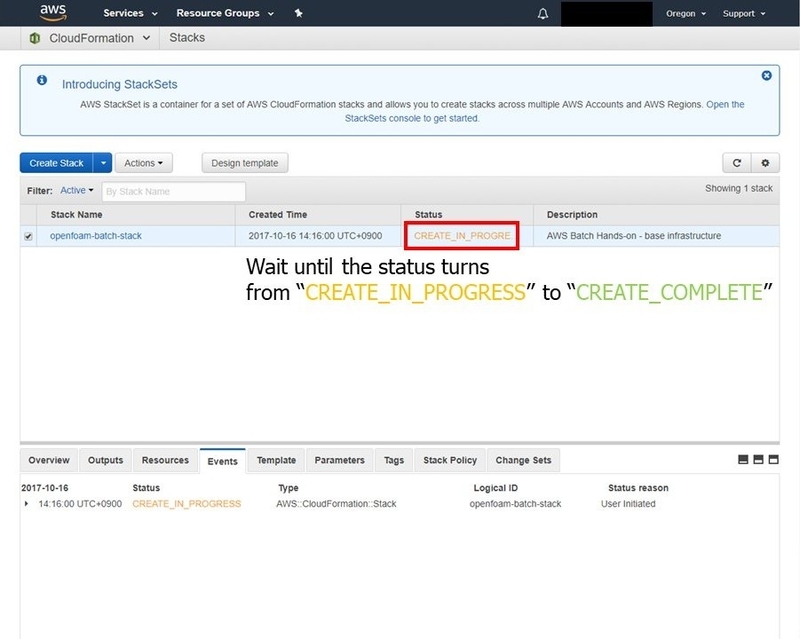
Task: Click the User Initiated status reason
Action: (x=628, y=504)
